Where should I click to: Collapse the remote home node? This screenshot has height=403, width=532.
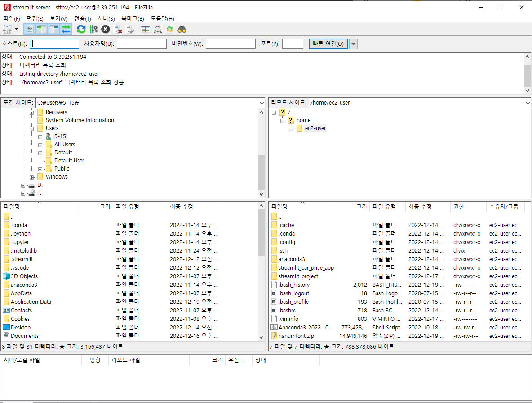[x=282, y=121]
